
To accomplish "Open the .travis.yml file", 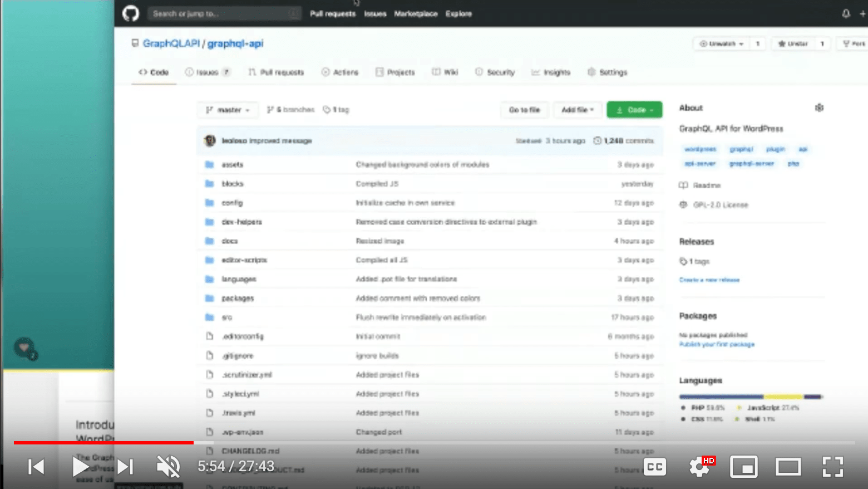I will pos(238,413).
